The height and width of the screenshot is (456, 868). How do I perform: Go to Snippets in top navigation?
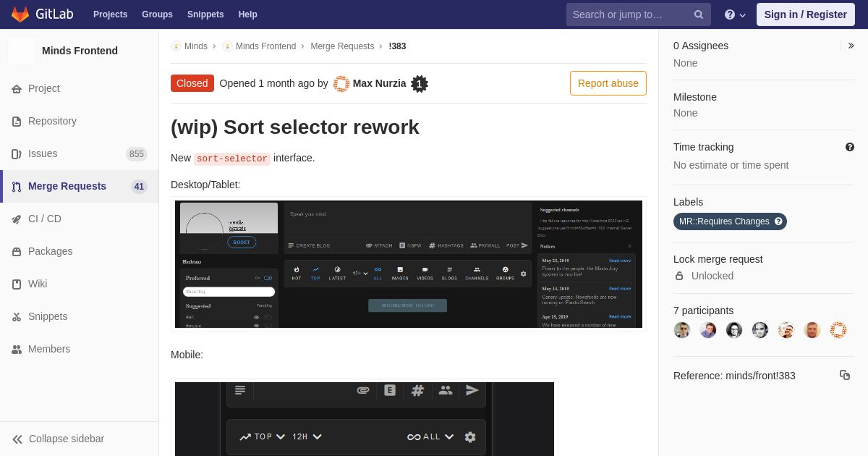click(205, 14)
